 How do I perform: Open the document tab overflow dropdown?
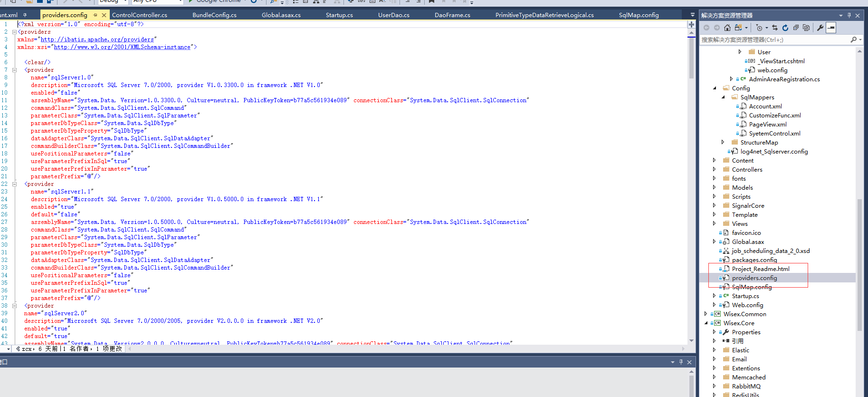[692, 15]
